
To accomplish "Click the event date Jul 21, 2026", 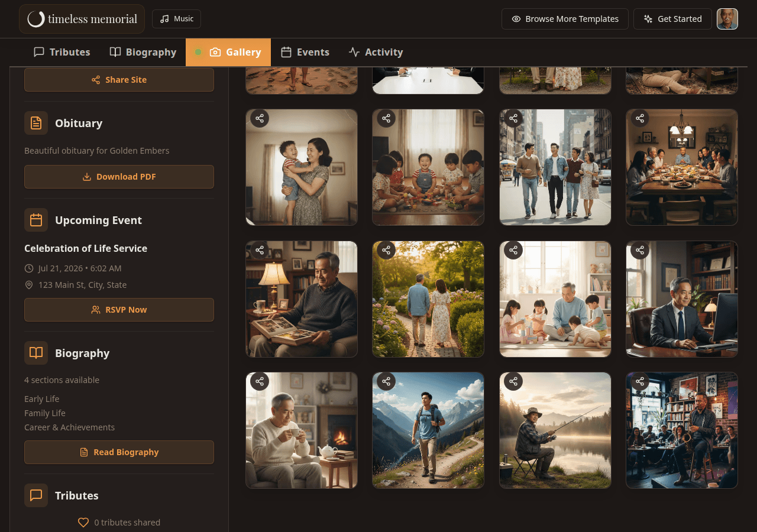I will point(80,268).
